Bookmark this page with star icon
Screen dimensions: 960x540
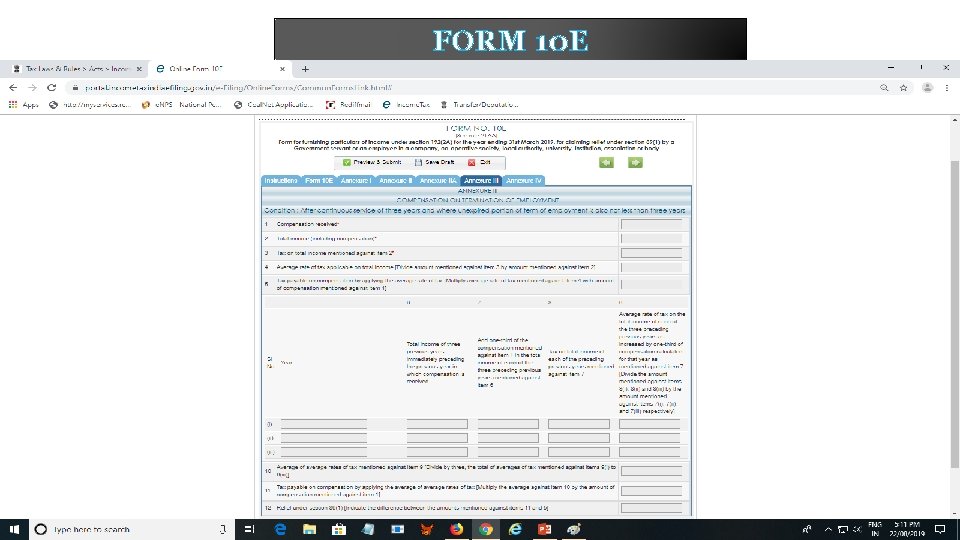click(904, 88)
